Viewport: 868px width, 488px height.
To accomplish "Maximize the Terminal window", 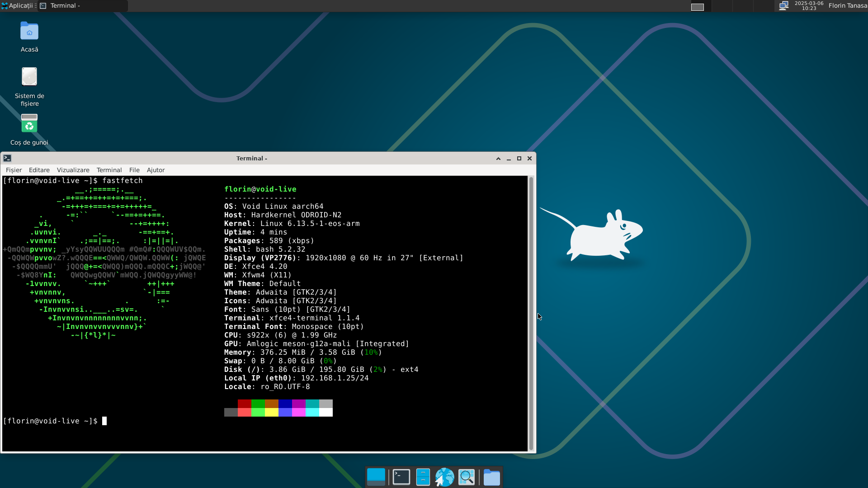I will point(519,159).
